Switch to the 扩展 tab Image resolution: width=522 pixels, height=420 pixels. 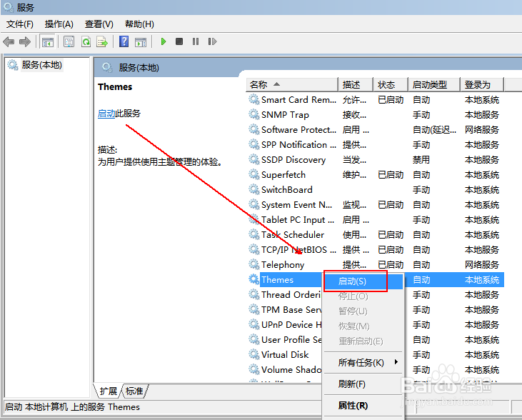point(109,391)
